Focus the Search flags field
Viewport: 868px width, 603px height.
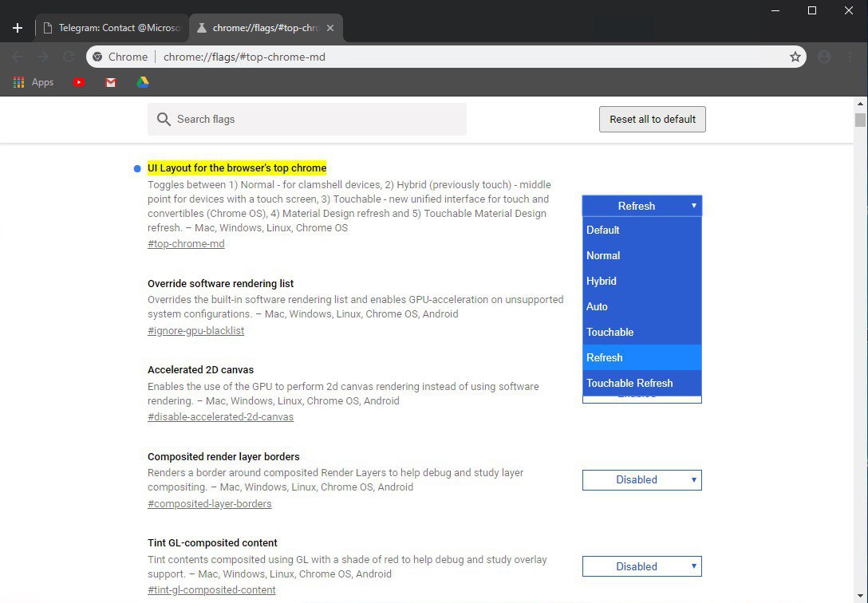(x=306, y=120)
